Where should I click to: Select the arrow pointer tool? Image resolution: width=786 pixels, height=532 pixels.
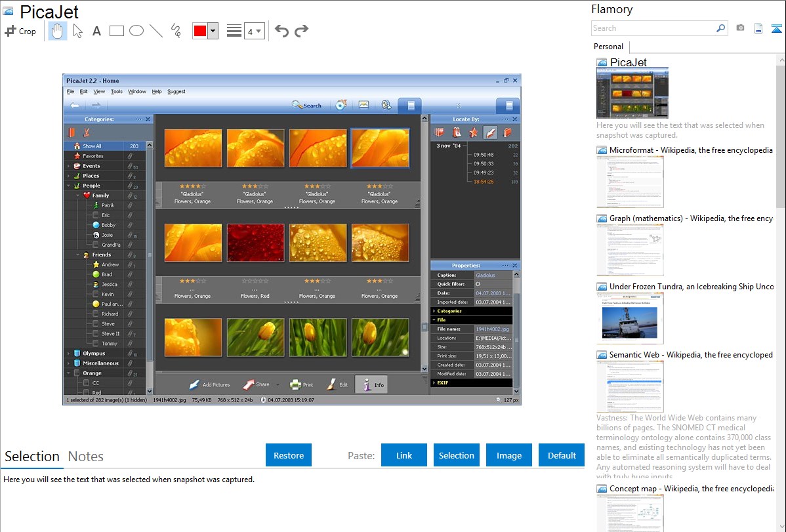(77, 31)
